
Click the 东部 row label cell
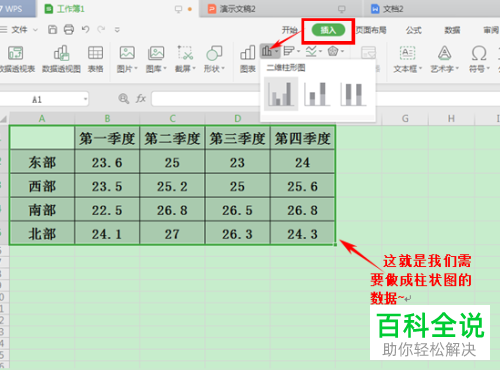[x=42, y=162]
